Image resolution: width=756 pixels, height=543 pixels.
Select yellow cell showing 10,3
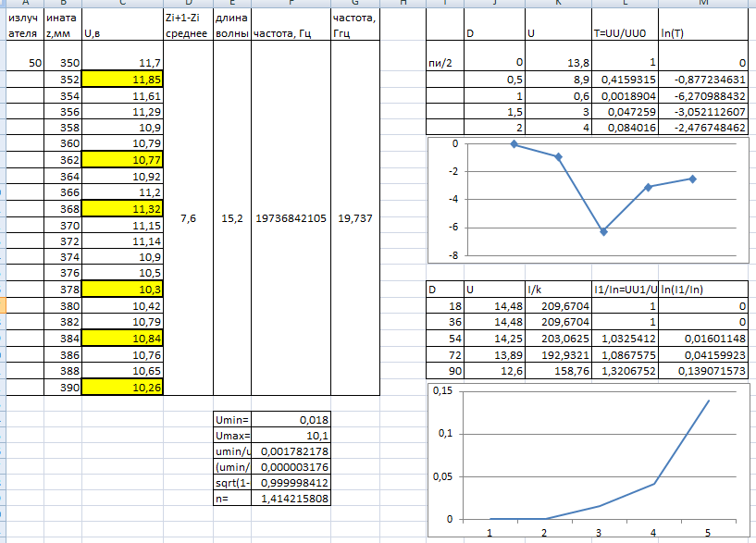pos(122,290)
